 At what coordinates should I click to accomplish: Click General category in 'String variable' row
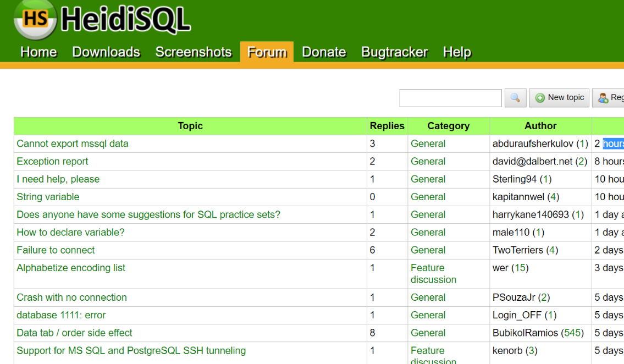(428, 197)
